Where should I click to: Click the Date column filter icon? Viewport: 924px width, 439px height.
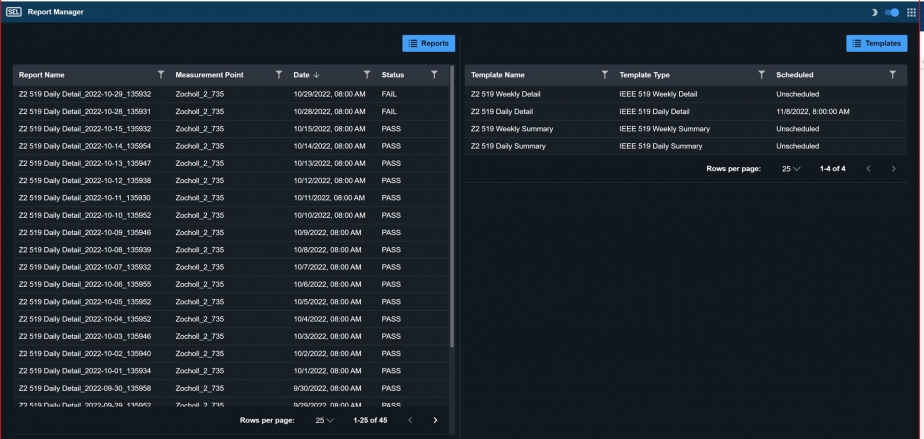pyautogui.click(x=367, y=75)
